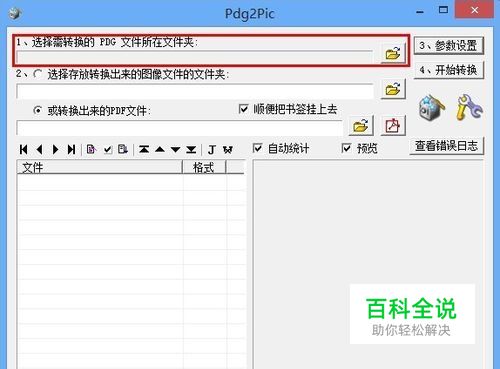Go to previous page with left arrow
Viewport: 500px width, 369px height.
tap(39, 149)
